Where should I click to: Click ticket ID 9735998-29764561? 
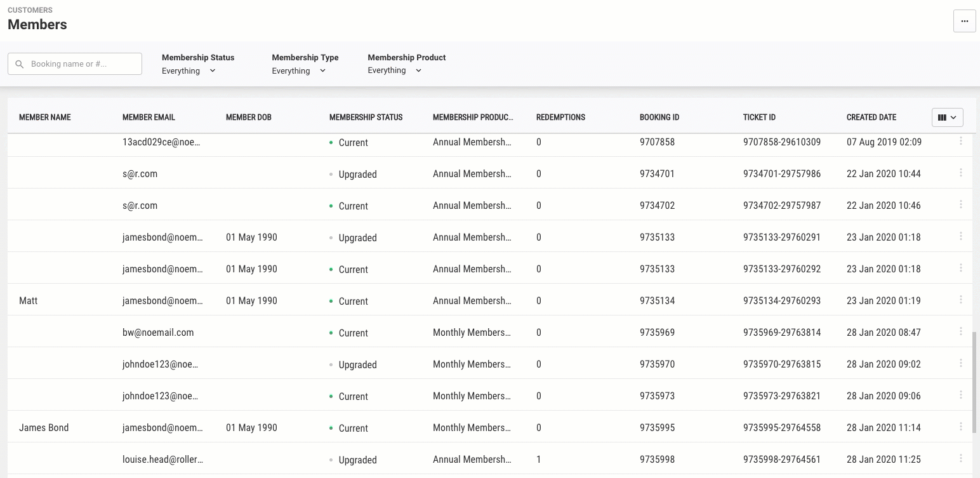pos(782,460)
